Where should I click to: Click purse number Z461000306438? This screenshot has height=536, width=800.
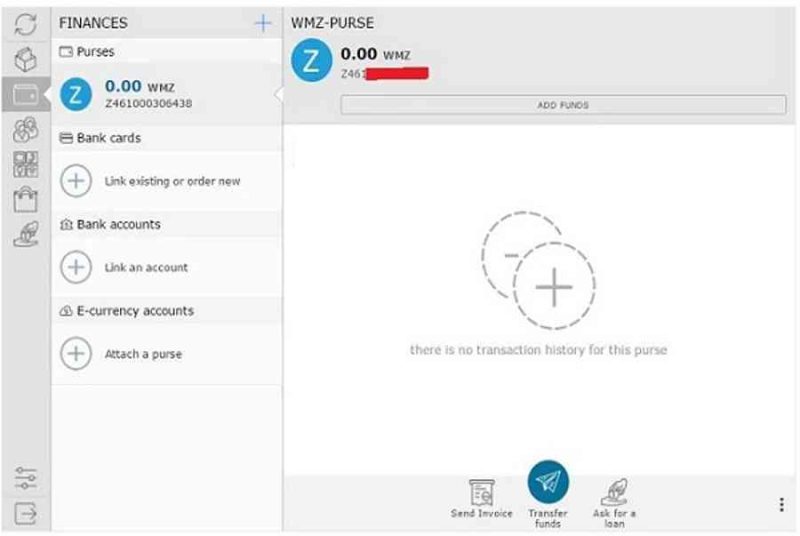pyautogui.click(x=148, y=104)
